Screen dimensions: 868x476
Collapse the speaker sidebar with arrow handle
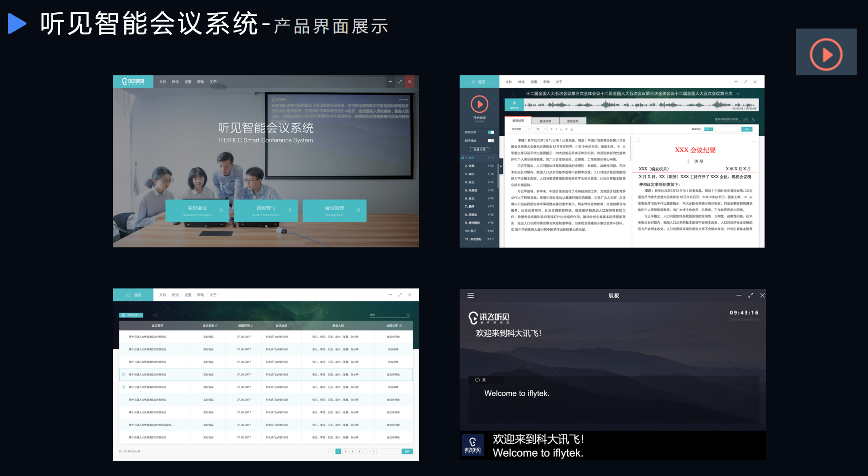pos(501,166)
